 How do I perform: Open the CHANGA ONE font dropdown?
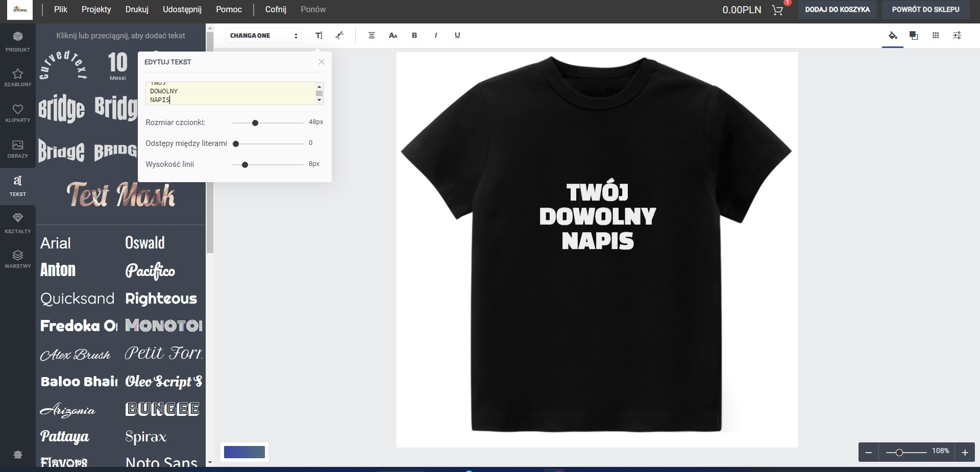[x=263, y=35]
